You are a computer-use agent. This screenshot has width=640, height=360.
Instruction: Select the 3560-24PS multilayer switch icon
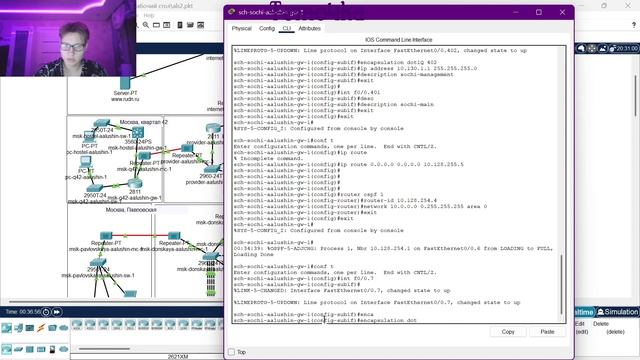(138, 132)
